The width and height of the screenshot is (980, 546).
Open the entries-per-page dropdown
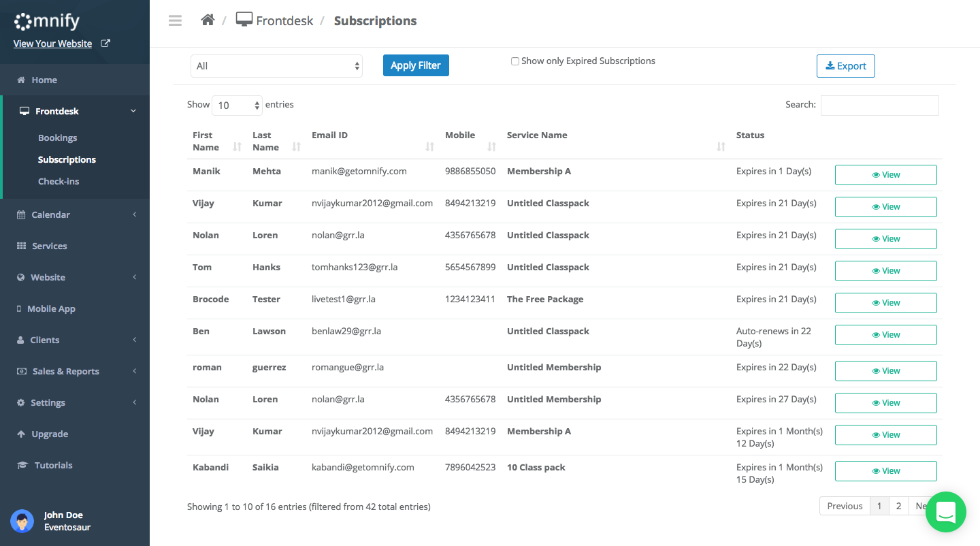click(x=237, y=105)
